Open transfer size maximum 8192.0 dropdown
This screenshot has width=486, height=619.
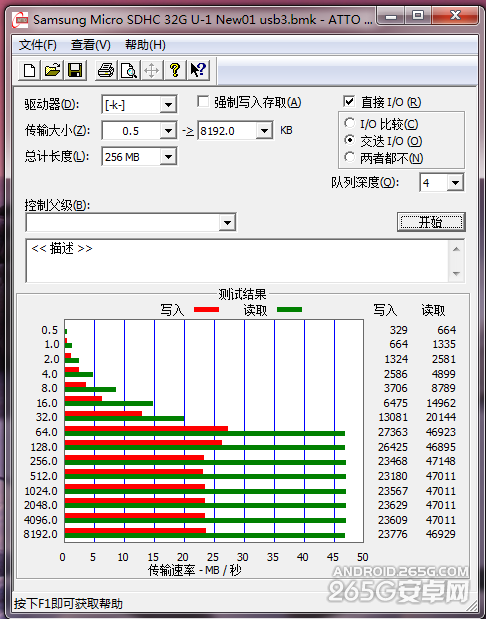tap(264, 131)
